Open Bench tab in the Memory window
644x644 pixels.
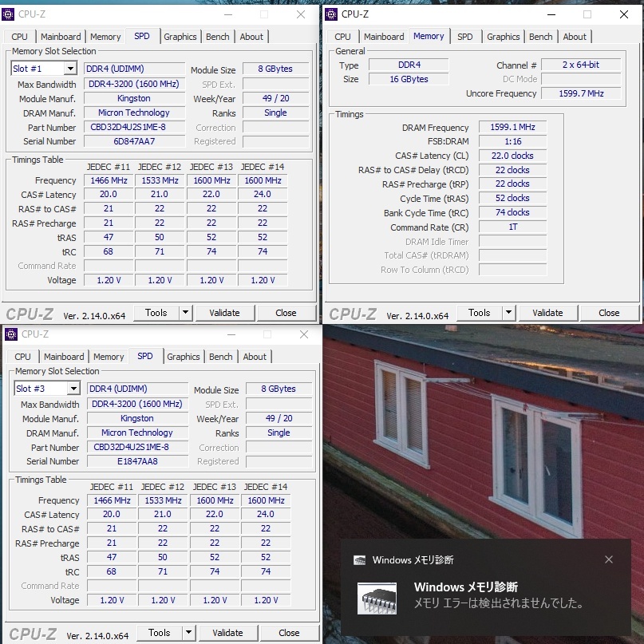(x=541, y=37)
